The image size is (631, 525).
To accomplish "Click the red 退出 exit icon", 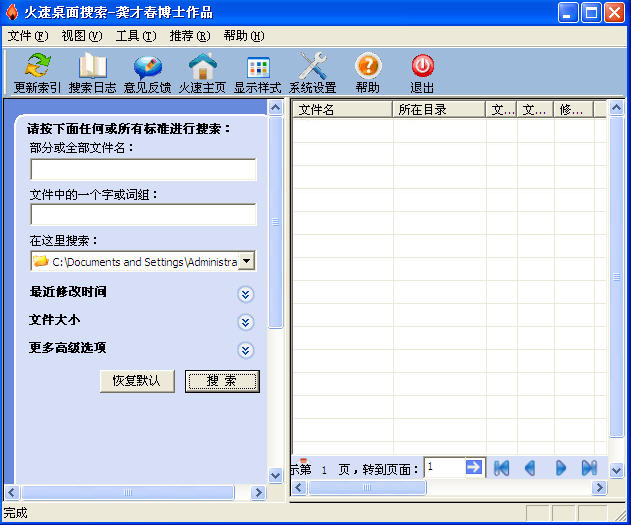I will 422,67.
